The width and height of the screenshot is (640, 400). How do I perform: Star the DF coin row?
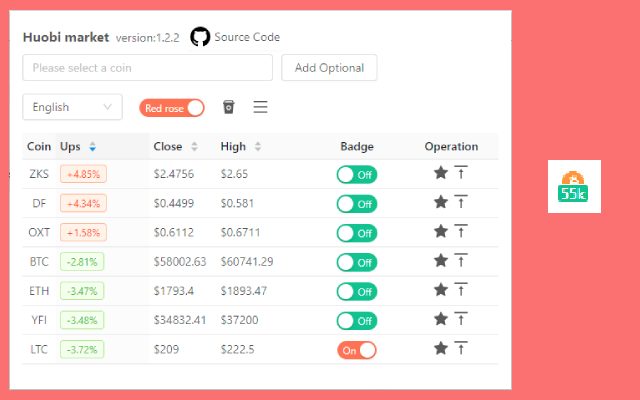(441, 202)
